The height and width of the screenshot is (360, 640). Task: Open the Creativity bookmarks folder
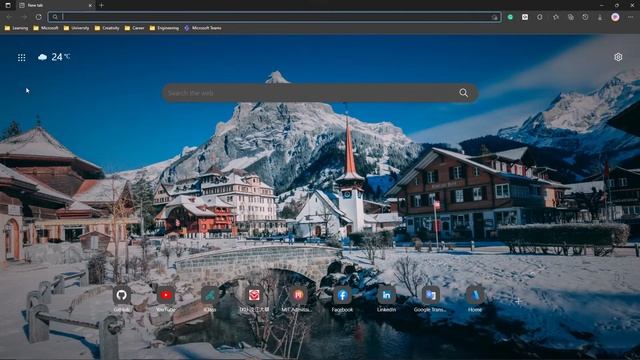coord(107,28)
